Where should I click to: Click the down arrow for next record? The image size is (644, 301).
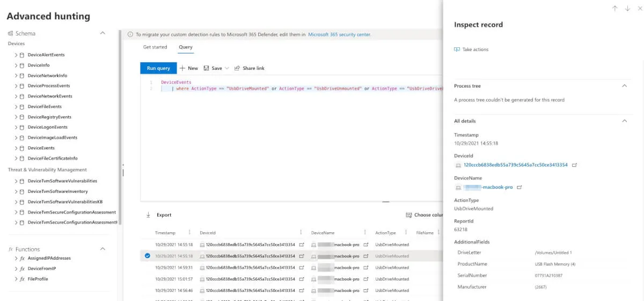[x=627, y=9]
